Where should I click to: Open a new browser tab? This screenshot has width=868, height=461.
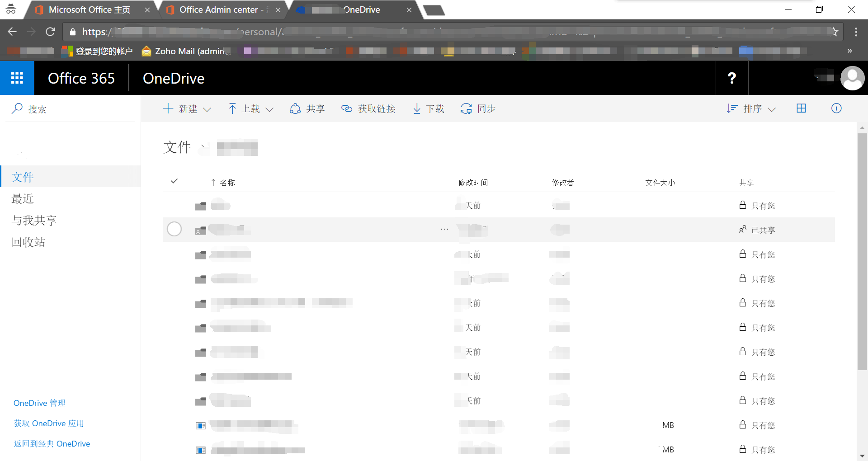coord(434,10)
